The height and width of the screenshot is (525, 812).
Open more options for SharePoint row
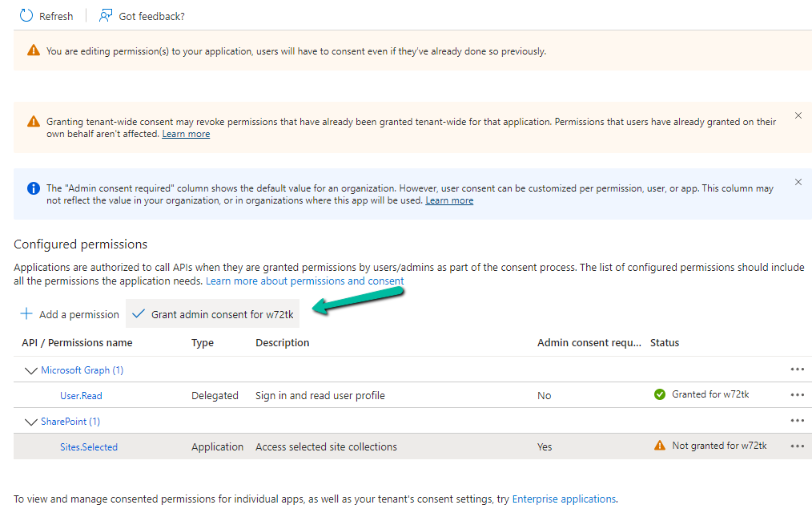pos(797,421)
